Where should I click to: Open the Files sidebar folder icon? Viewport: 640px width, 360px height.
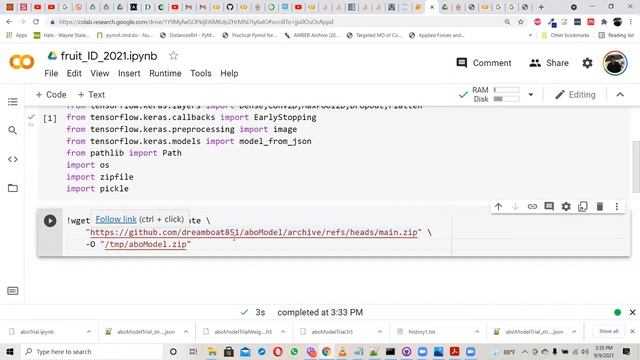tap(13, 188)
